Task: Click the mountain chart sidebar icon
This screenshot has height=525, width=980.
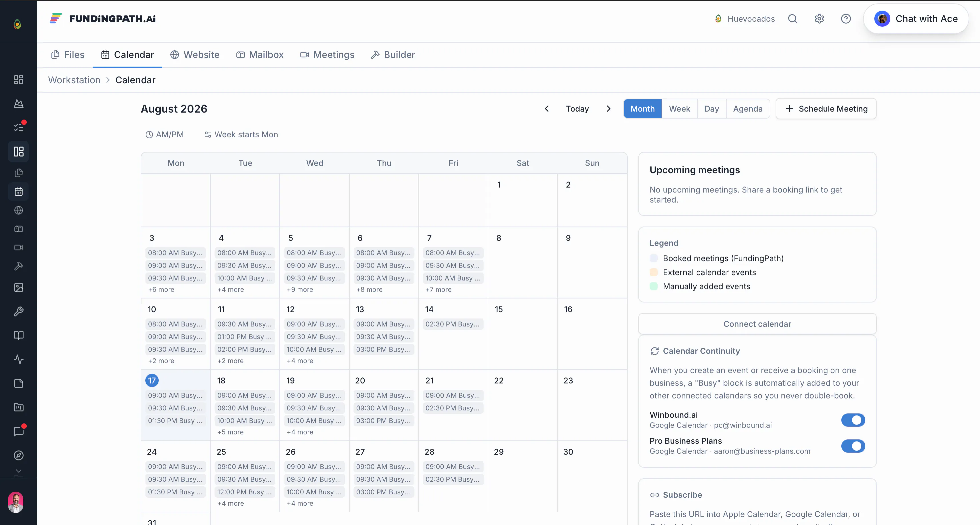Action: click(18, 103)
